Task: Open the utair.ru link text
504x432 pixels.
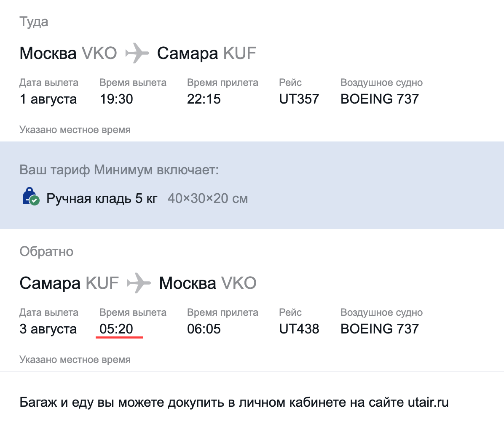Action: tap(428, 402)
